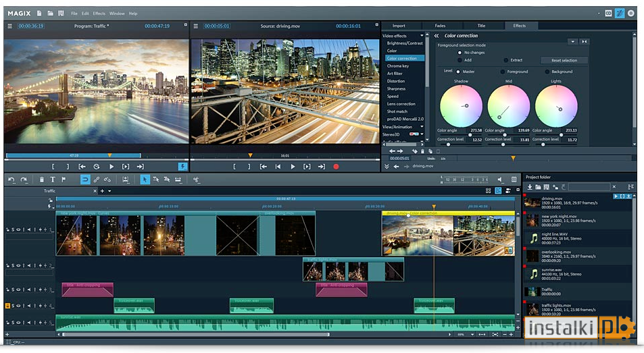Image resolution: width=644 pixels, height=353 pixels.
Task: Open the Title editor T icon
Action: coord(53,180)
